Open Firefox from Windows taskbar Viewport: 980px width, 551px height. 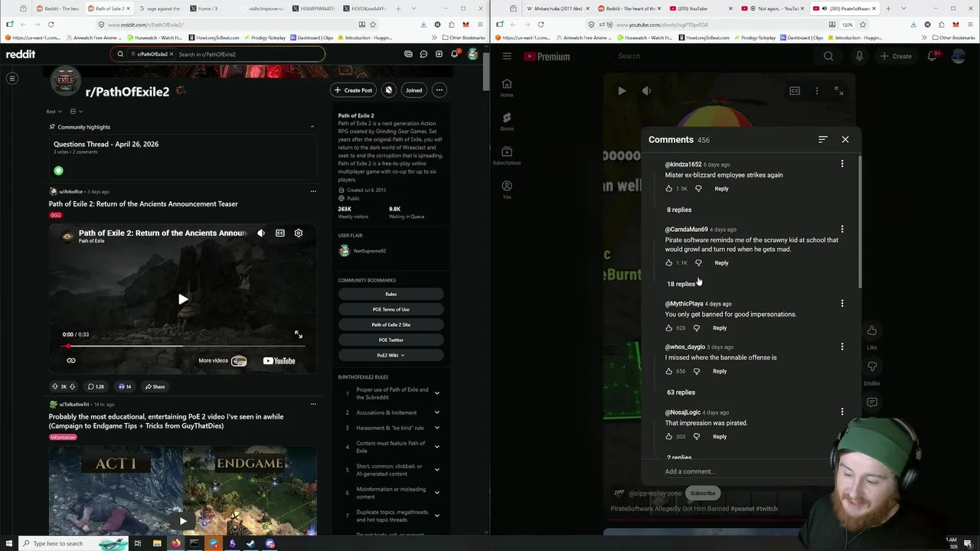pos(176,543)
